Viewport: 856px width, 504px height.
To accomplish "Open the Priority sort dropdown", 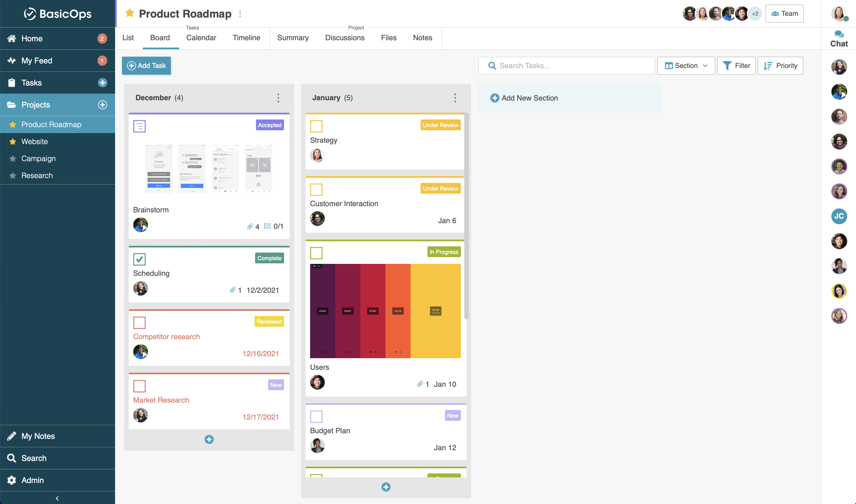I will point(780,65).
